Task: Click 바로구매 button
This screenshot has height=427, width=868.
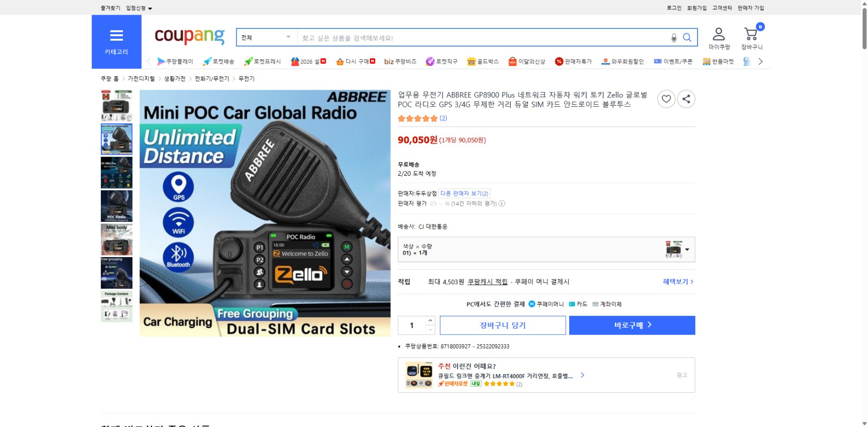Action: [x=632, y=325]
